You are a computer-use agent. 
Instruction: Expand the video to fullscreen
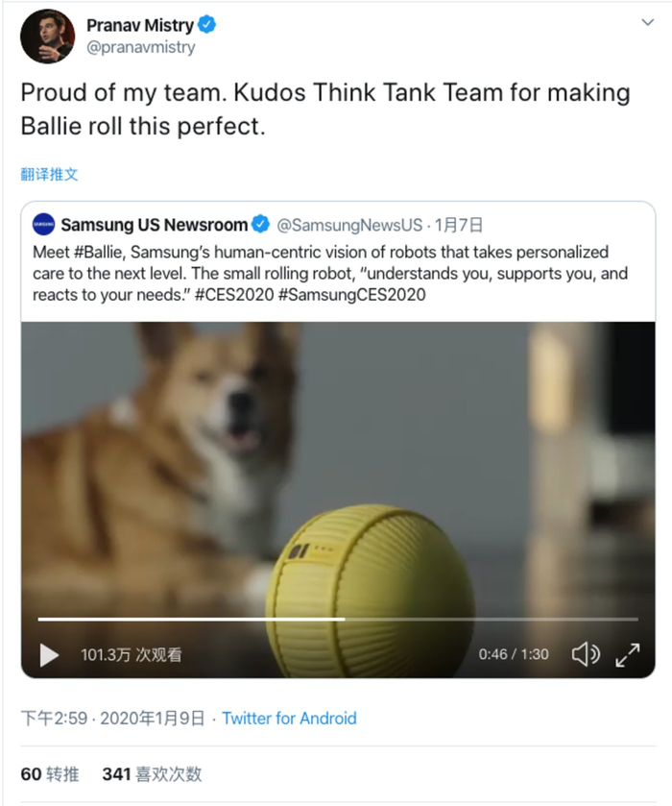(x=627, y=655)
